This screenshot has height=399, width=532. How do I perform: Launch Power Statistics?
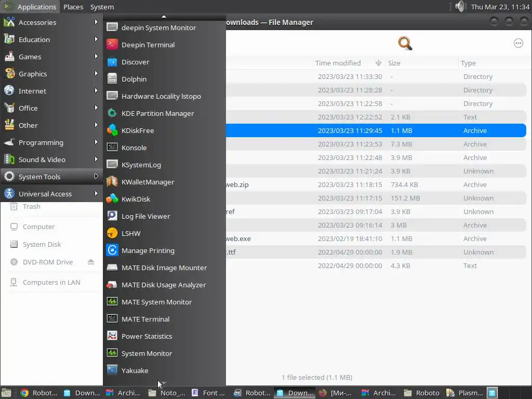[x=164, y=336]
